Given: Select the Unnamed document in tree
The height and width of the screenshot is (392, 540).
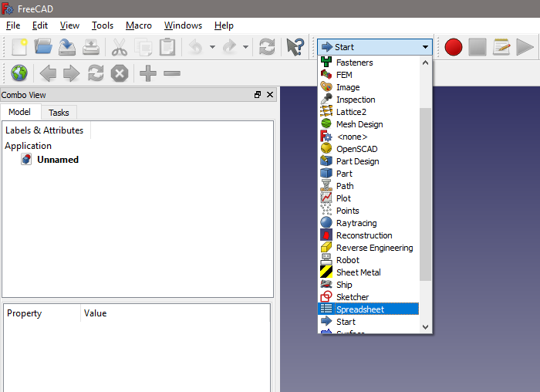Looking at the screenshot, I should [57, 160].
